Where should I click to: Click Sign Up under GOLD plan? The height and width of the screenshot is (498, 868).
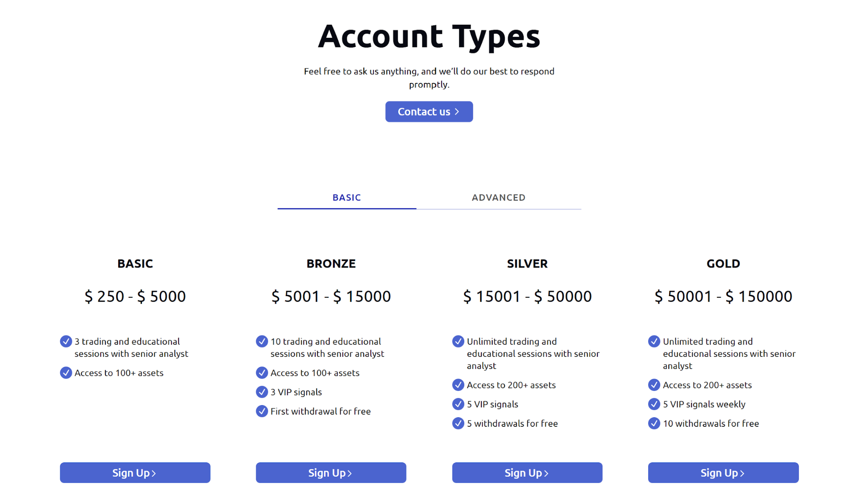pyautogui.click(x=723, y=472)
